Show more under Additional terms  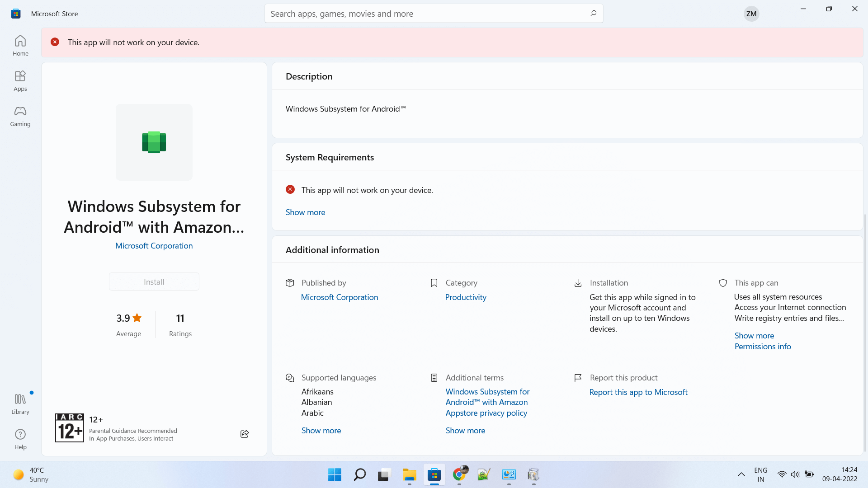click(465, 430)
